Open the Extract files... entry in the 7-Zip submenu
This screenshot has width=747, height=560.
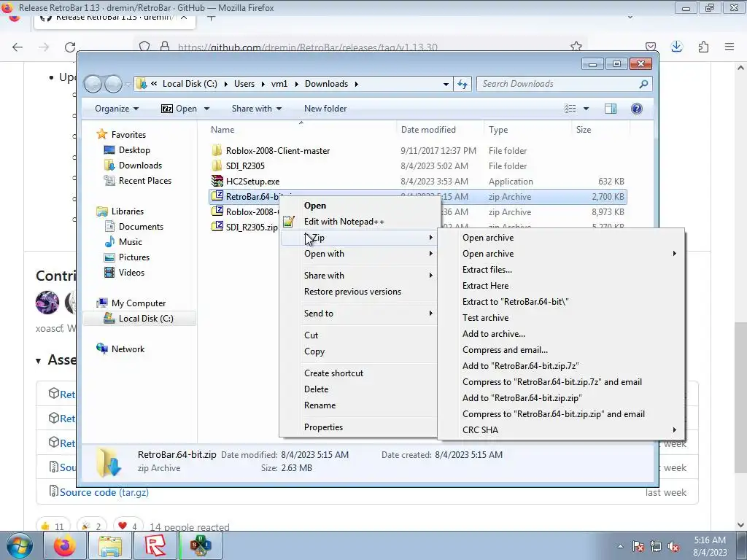pyautogui.click(x=487, y=270)
